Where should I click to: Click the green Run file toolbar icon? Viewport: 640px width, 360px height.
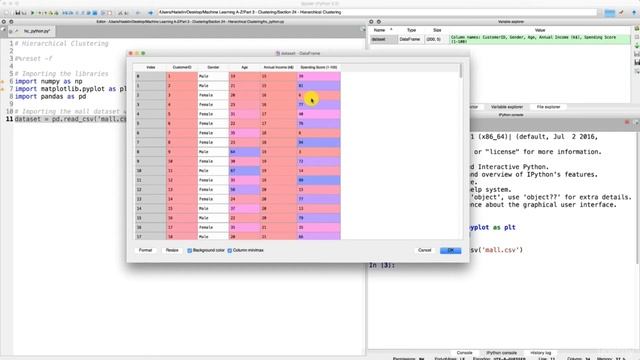pos(33,13)
